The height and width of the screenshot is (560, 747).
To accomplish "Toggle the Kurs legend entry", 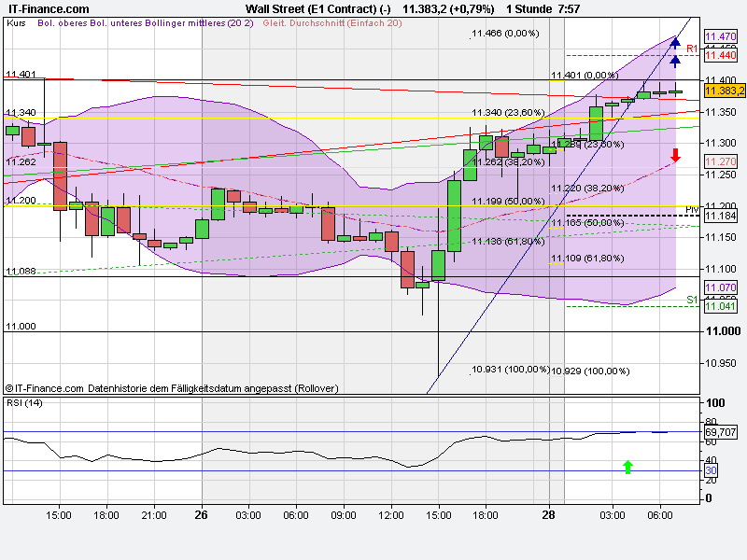I will (x=16, y=27).
